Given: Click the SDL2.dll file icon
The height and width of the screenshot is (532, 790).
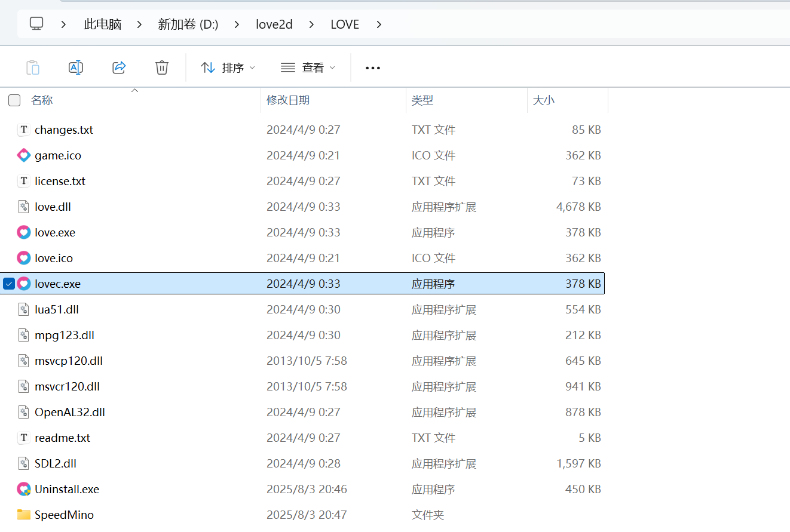Looking at the screenshot, I should pos(23,463).
